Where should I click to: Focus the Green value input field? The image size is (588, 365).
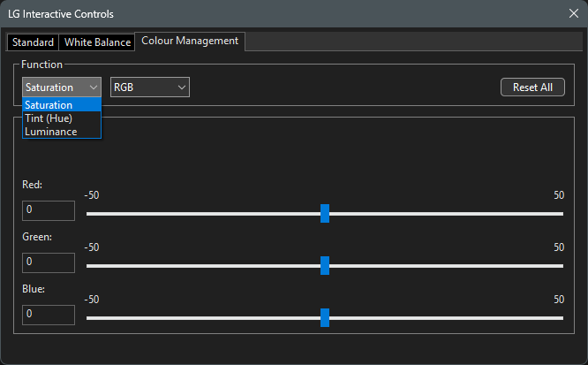click(x=49, y=262)
